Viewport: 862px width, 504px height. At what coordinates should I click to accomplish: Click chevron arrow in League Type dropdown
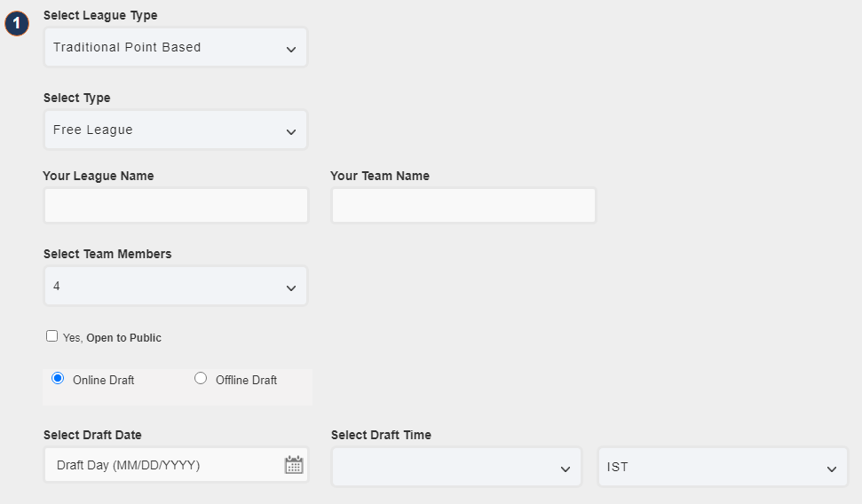pos(291,50)
